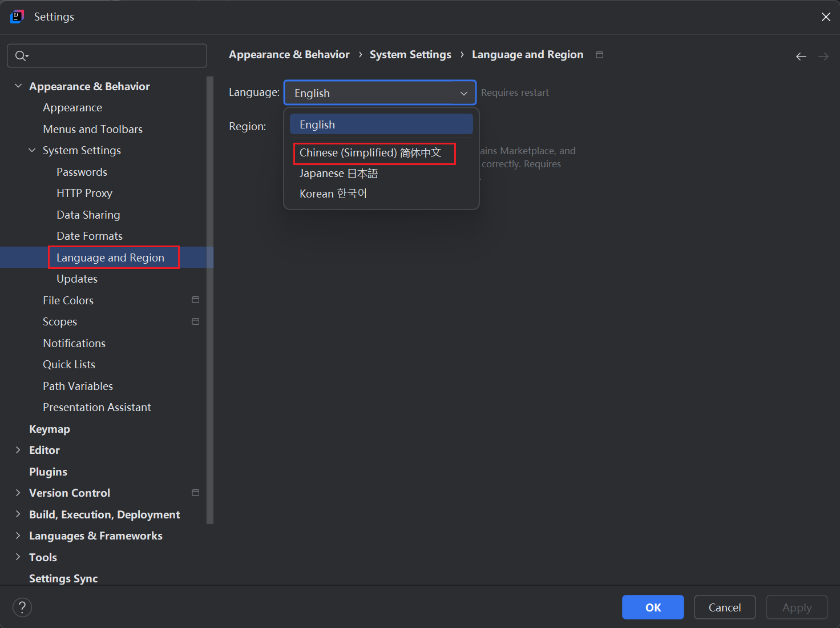Click the 'Requires restart' hint text
The height and width of the screenshot is (628, 840).
[515, 92]
